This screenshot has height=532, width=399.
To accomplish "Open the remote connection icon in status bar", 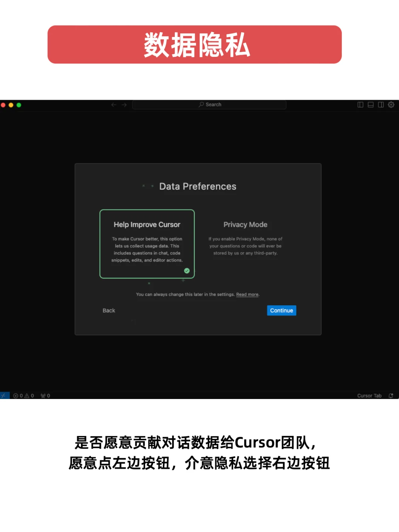I will tap(4, 395).
